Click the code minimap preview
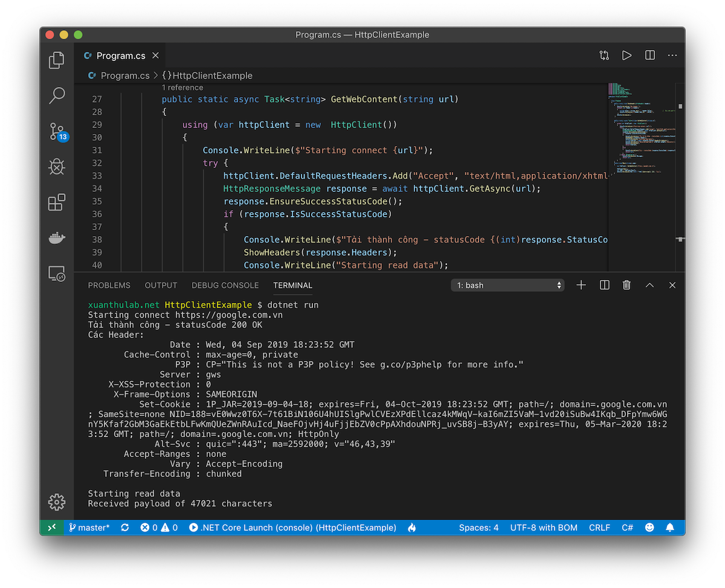Viewport: 725px width, 588px height. (x=642, y=128)
